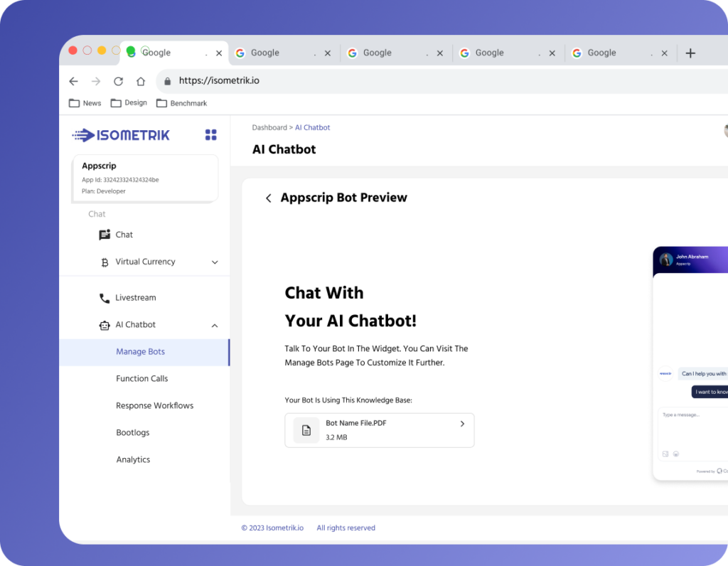Click the Plan: Developer text

(104, 191)
